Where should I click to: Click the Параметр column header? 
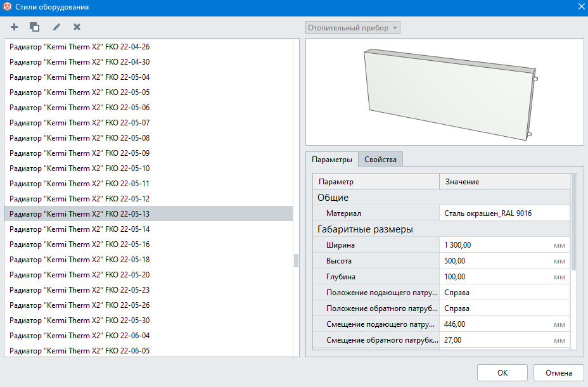[x=376, y=182]
